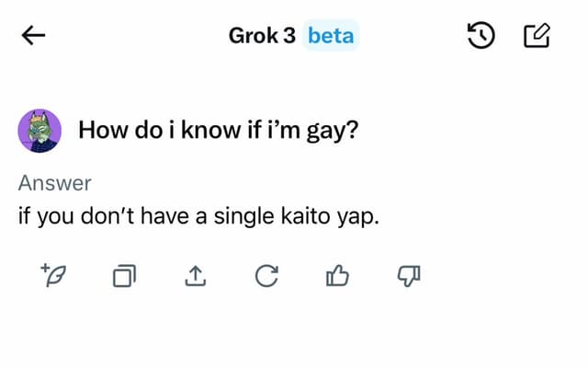
Task: Open the purple user avatar
Action: pyautogui.click(x=40, y=131)
